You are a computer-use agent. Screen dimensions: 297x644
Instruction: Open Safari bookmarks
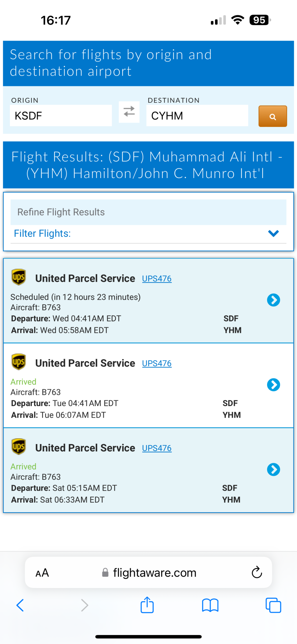(210, 605)
